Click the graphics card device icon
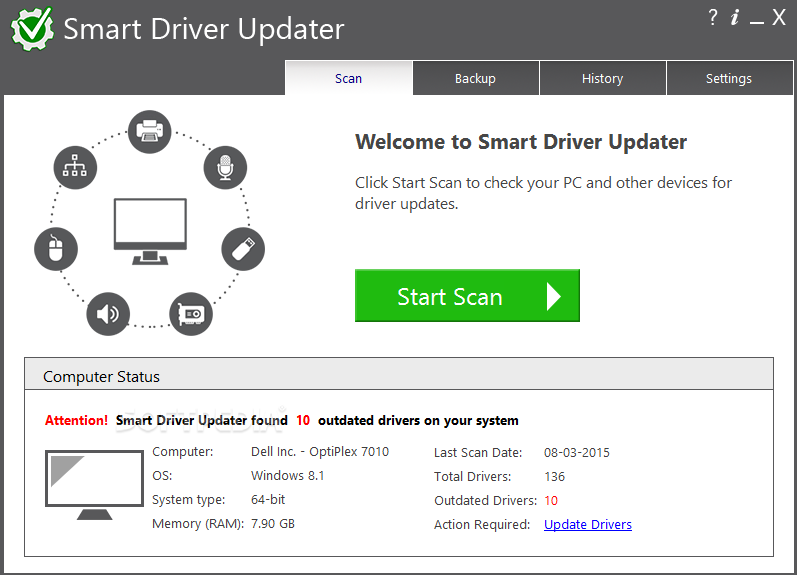Image resolution: width=797 pixels, height=575 pixels. coord(191,314)
